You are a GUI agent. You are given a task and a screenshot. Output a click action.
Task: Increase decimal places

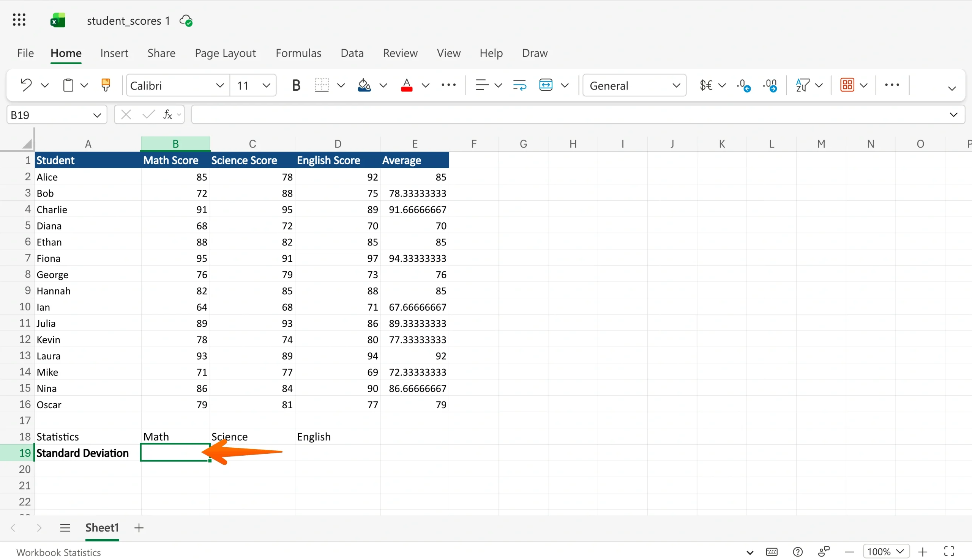click(x=770, y=85)
